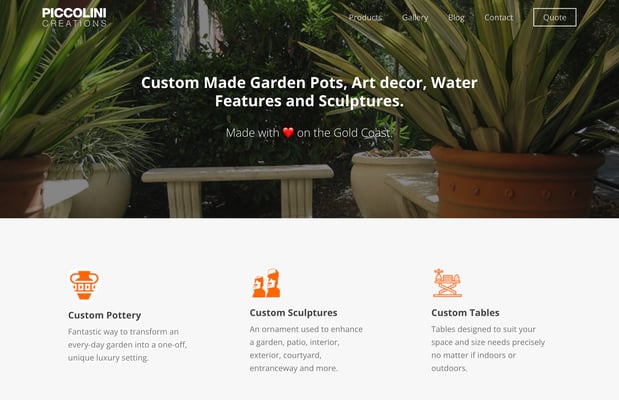Click the 'on the Gold Coast' tagline
Viewport: 619px width, 400px height.
(345, 133)
